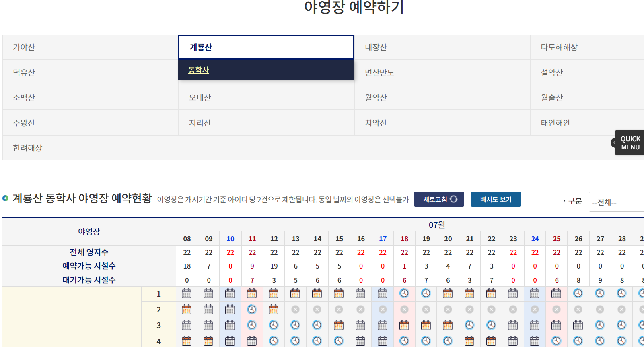This screenshot has height=347, width=644.
Task: Click site 1 waiting clock icon for July 19
Action: pyautogui.click(x=426, y=293)
